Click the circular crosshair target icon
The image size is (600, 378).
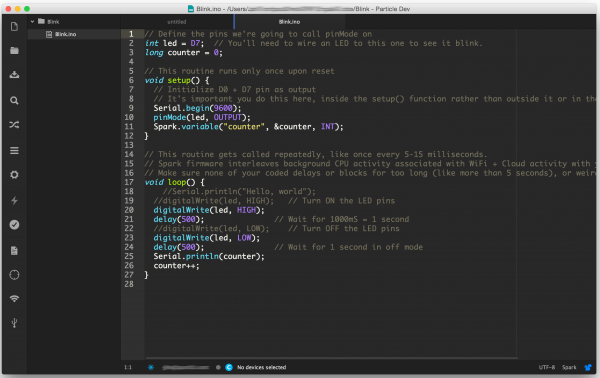[14, 275]
